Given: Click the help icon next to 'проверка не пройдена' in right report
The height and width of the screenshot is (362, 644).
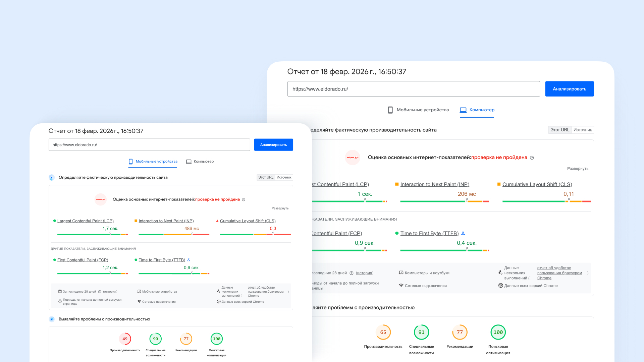Looking at the screenshot, I should pyautogui.click(x=532, y=158).
